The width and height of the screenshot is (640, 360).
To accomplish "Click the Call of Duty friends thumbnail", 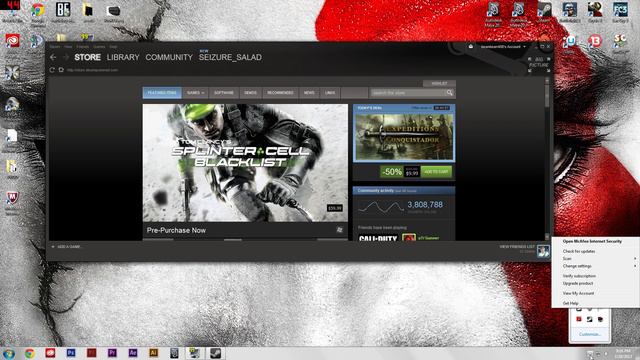I will [378, 238].
